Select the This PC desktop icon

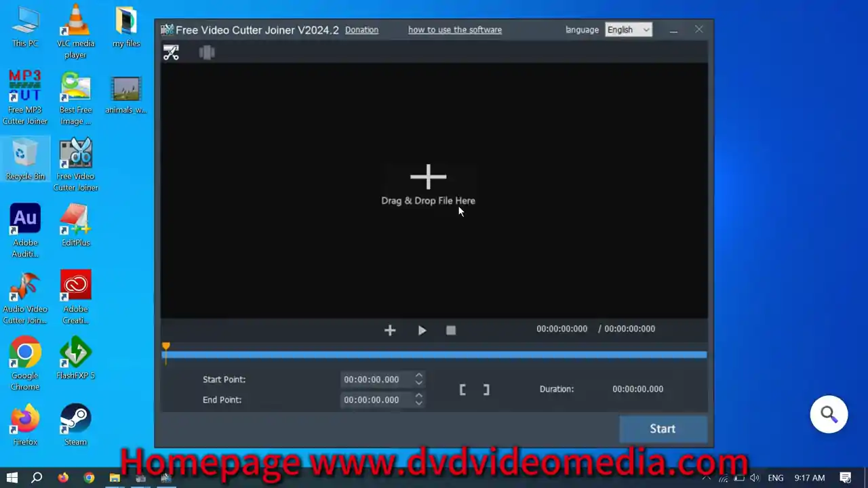pyautogui.click(x=25, y=27)
